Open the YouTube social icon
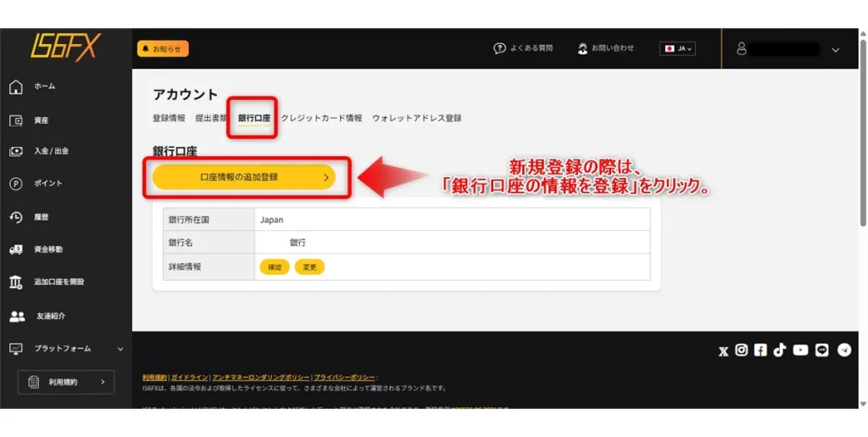The height and width of the screenshot is (437, 868). [x=800, y=350]
